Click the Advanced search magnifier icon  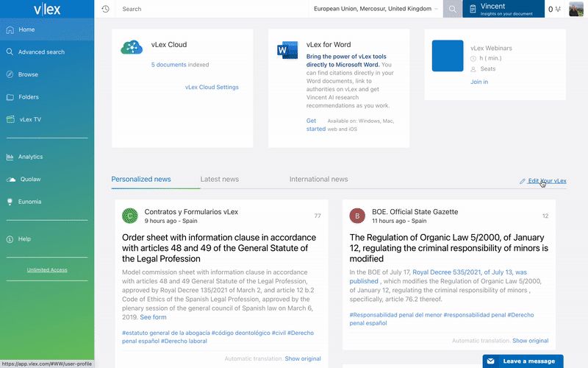click(x=10, y=52)
